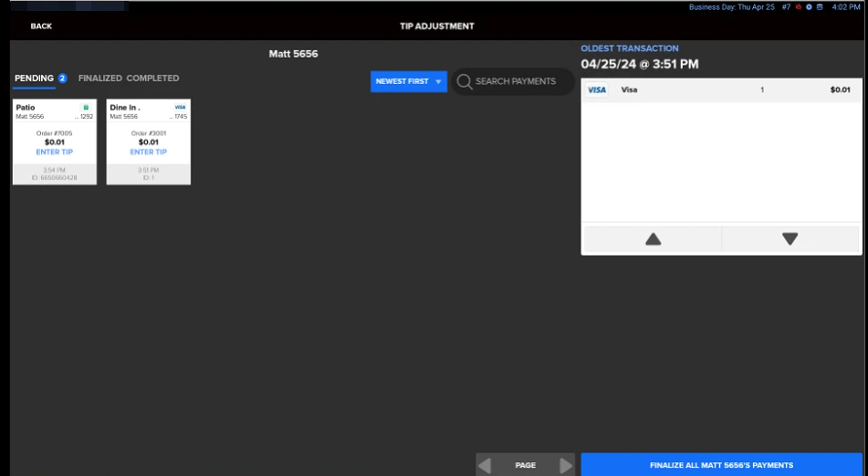Go to previous page with left arrow
This screenshot has height=476, width=868.
click(485, 465)
